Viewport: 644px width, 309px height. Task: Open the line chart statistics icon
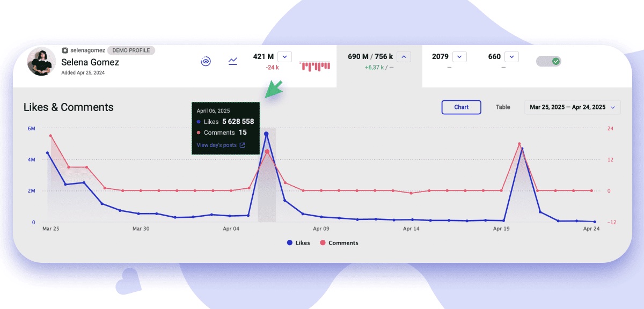click(233, 61)
